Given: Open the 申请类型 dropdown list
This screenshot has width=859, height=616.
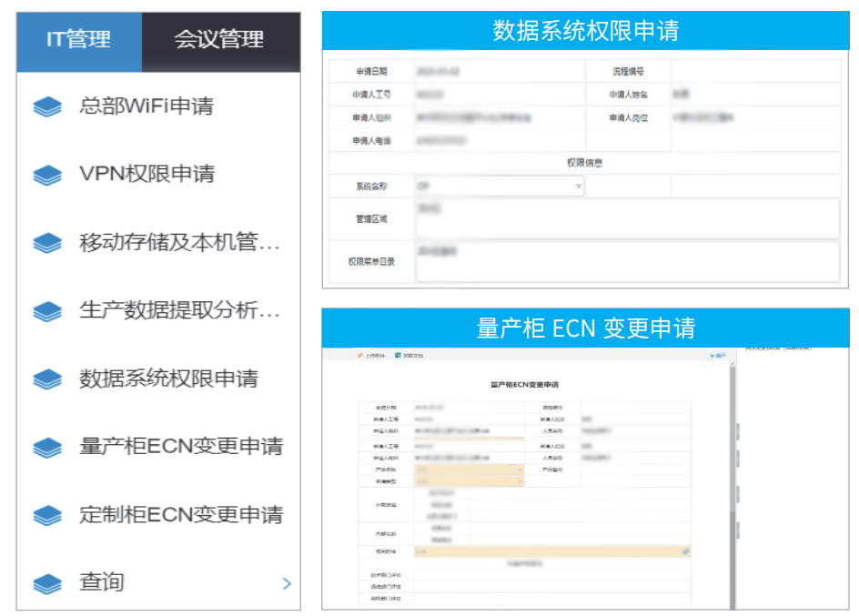Looking at the screenshot, I should point(520,480).
